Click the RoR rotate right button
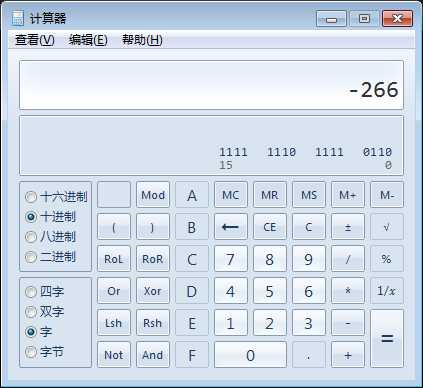The image size is (423, 388). (153, 259)
